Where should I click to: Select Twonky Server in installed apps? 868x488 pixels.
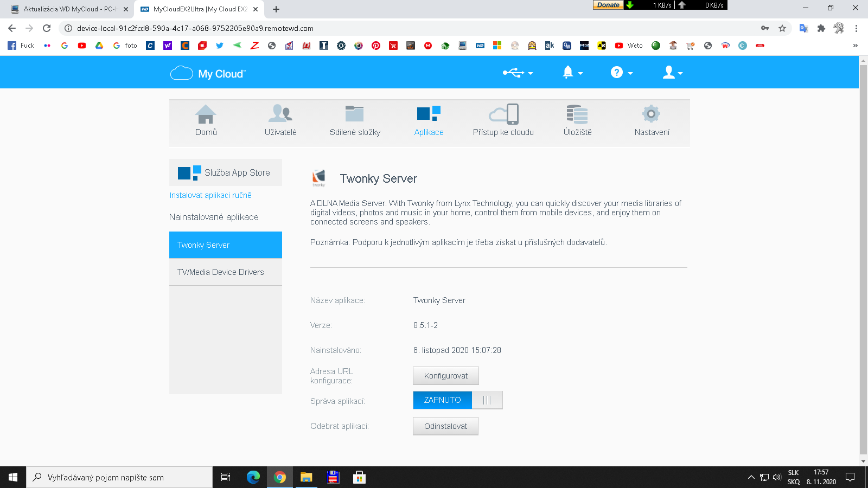pyautogui.click(x=226, y=245)
